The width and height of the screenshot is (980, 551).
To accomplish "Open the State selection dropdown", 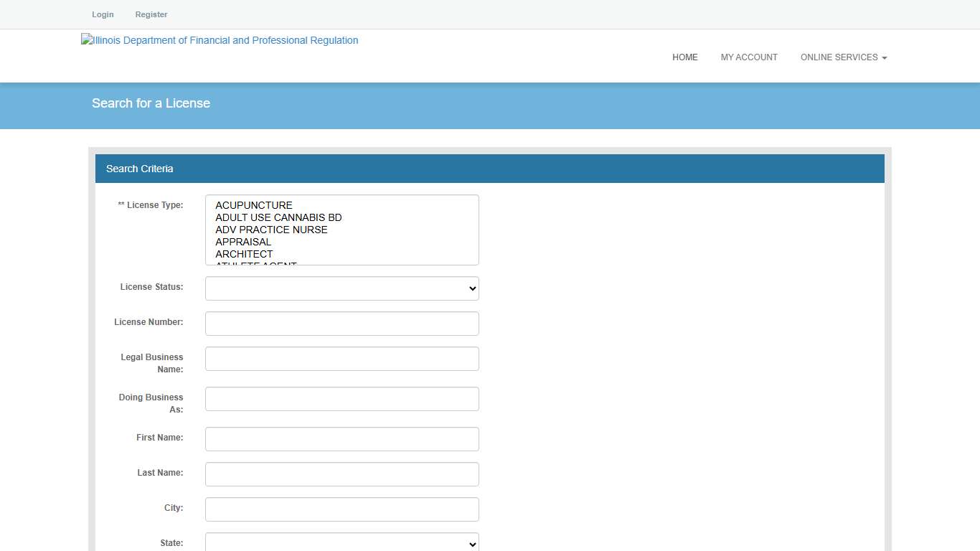I will (x=341, y=543).
